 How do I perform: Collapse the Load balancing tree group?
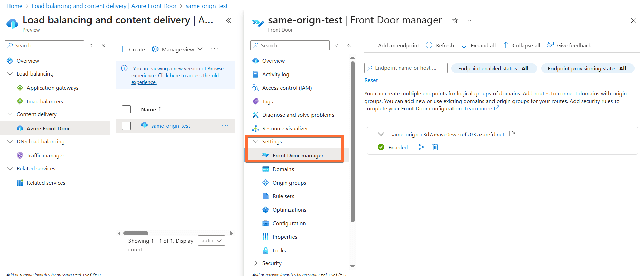pos(10,74)
